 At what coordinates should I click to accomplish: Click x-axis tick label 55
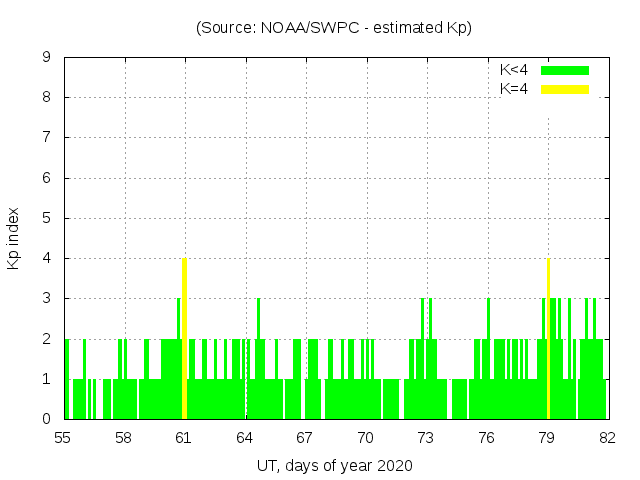pos(63,437)
